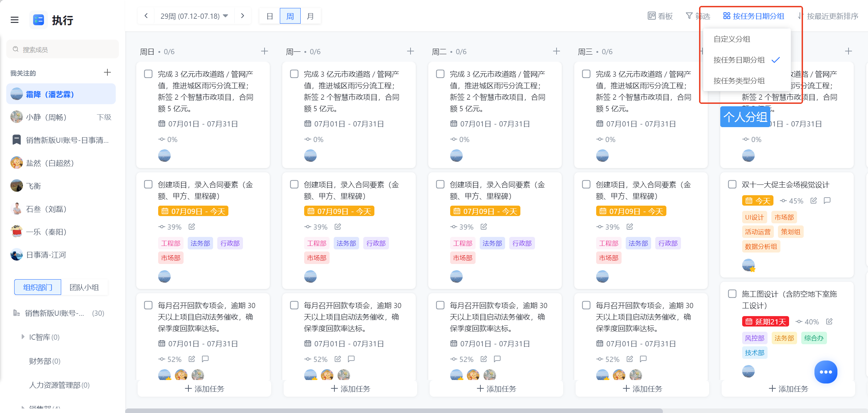Edit progress on 施工图设计 card
868x413 pixels.
[x=829, y=322]
